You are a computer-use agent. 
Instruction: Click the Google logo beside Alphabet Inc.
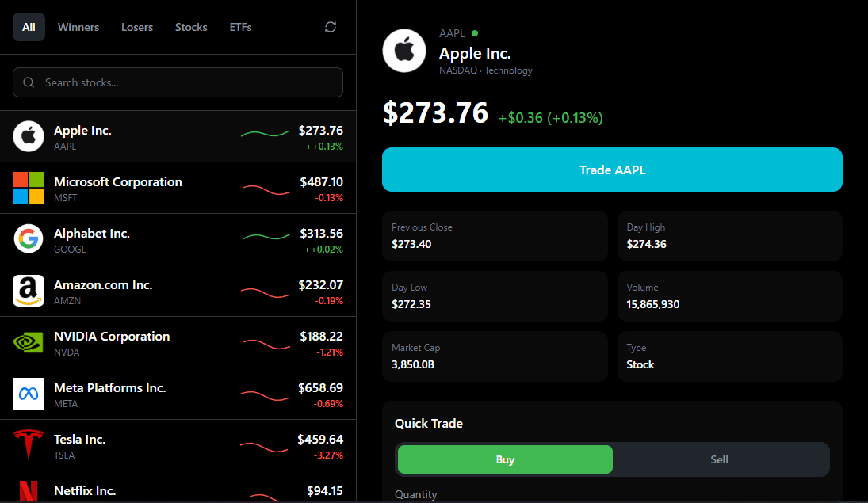click(x=29, y=239)
